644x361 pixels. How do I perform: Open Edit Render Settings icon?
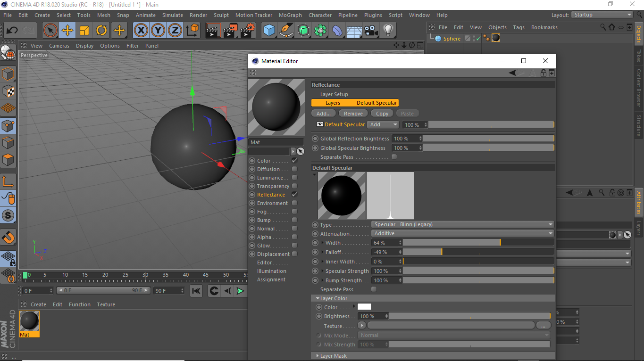[248, 31]
